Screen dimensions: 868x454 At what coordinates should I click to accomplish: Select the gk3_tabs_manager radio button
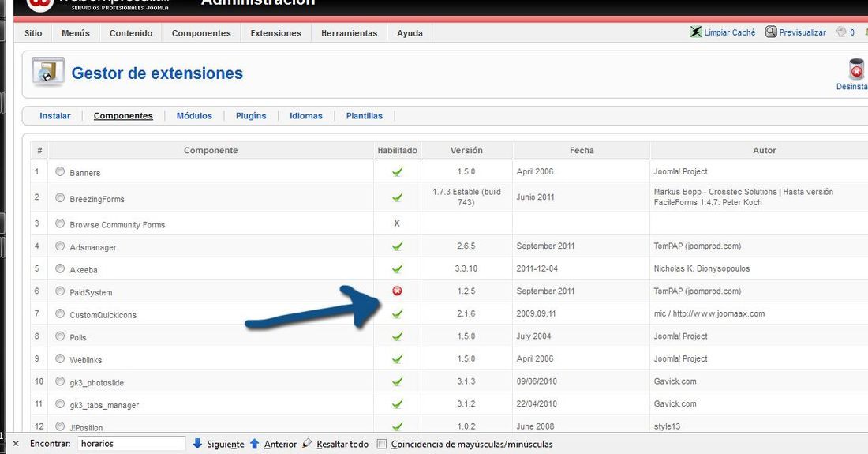click(60, 403)
